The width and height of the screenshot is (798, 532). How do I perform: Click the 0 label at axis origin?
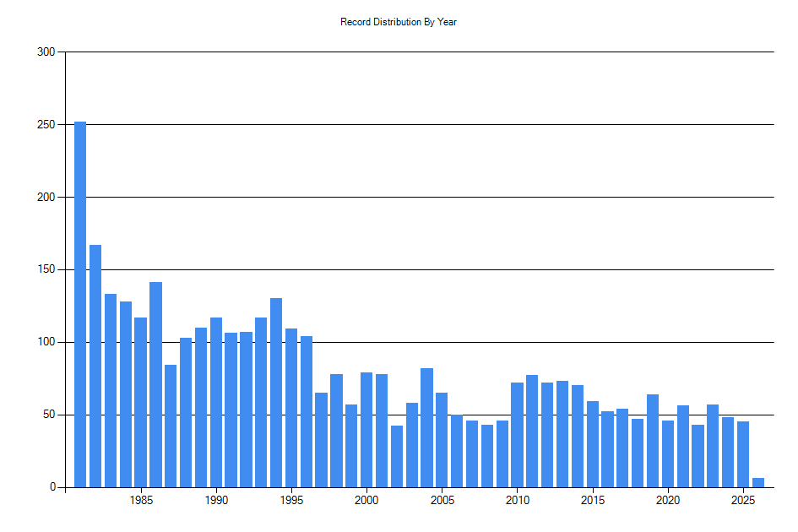pos(51,486)
